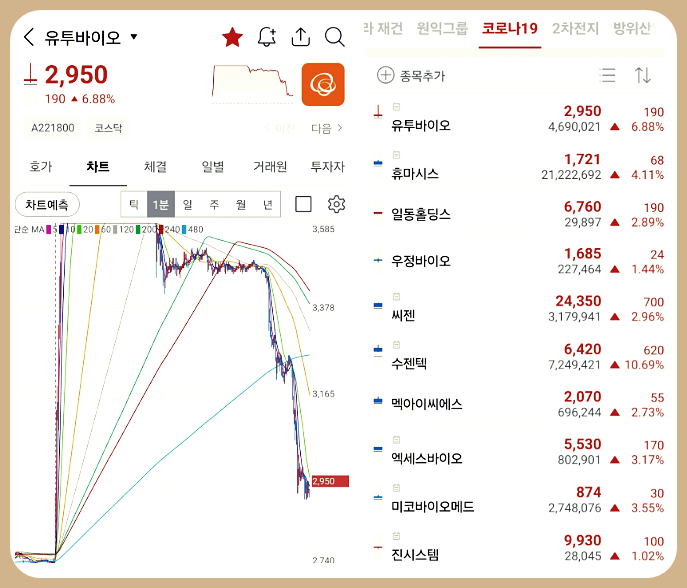Tap the 씨젠 price 24,350

pos(578,301)
